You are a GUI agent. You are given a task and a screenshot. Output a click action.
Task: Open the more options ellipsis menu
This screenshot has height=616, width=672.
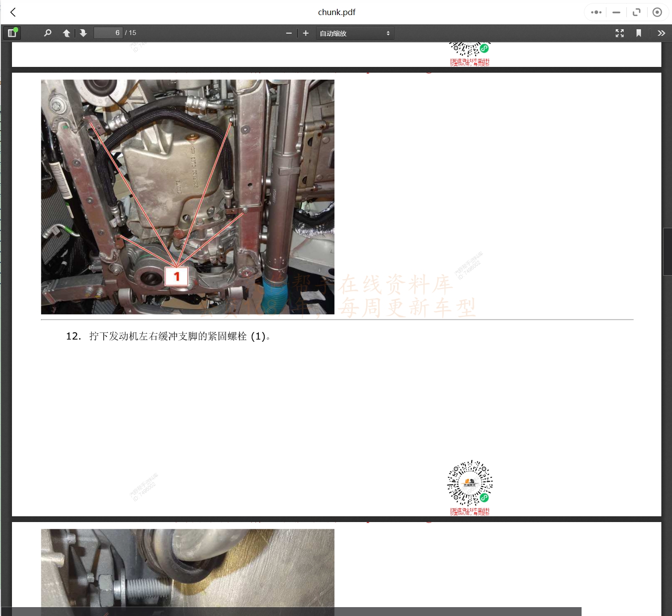[596, 12]
